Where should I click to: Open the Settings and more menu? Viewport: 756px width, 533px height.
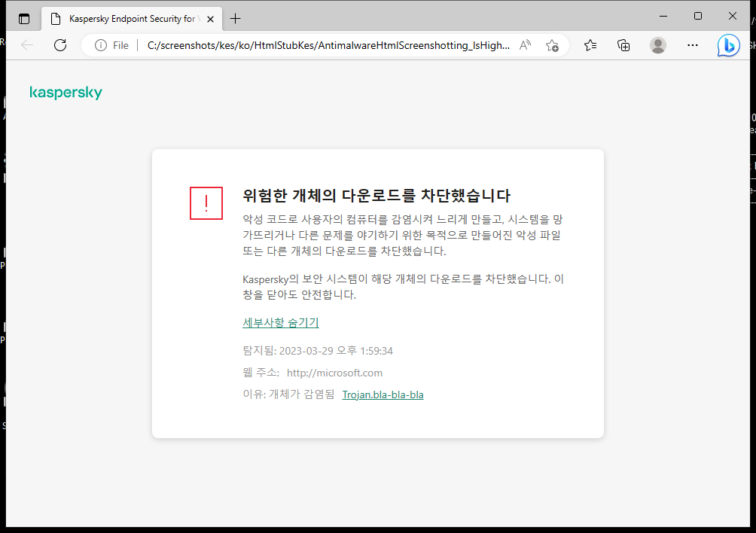pos(692,45)
